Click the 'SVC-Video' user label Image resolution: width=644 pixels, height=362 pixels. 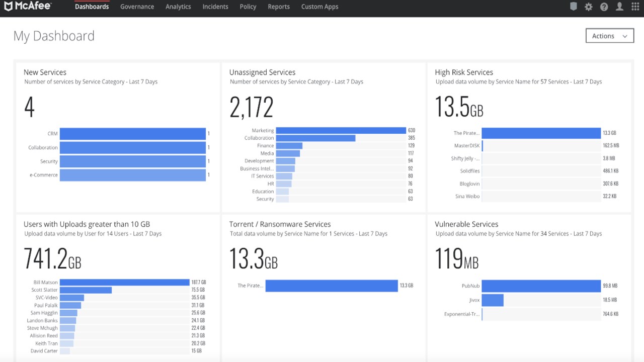point(47,298)
